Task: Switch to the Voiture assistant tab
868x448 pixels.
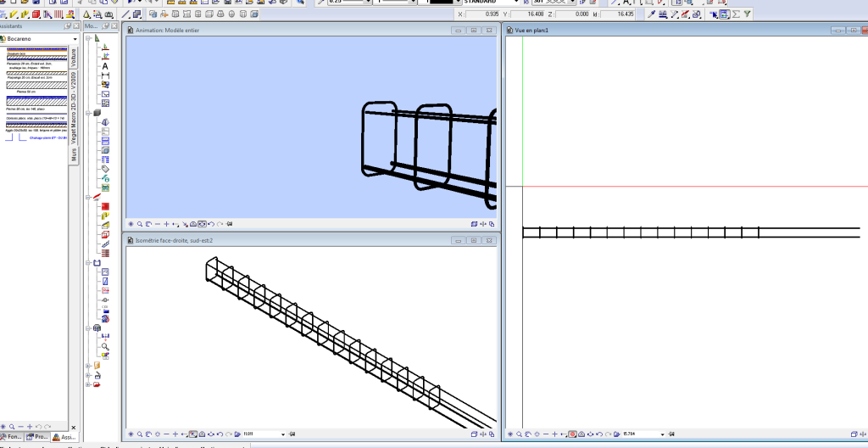Action: click(x=74, y=59)
